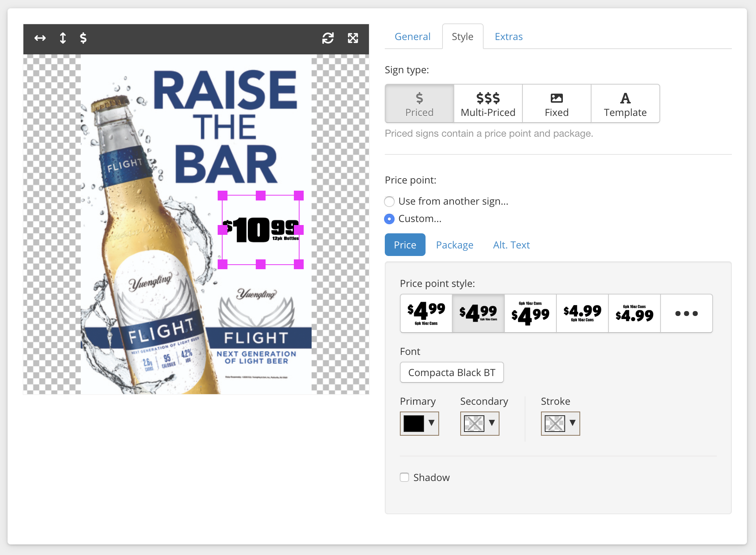The height and width of the screenshot is (555, 756).
Task: Open the Stroke color dropdown arrow
Action: 573,423
